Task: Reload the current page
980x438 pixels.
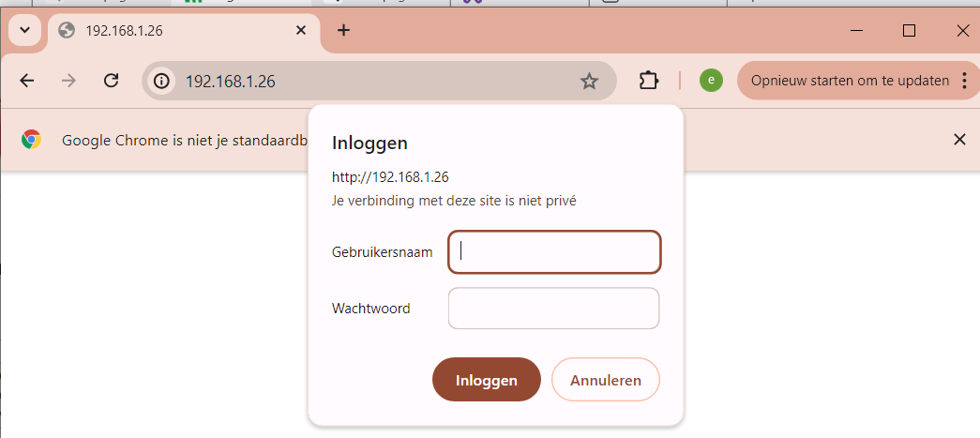Action: pos(111,81)
